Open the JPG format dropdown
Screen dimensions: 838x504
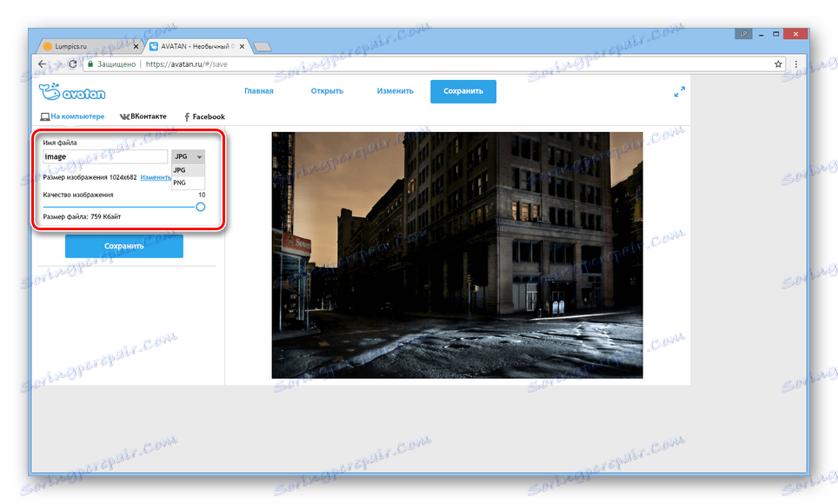pos(188,156)
